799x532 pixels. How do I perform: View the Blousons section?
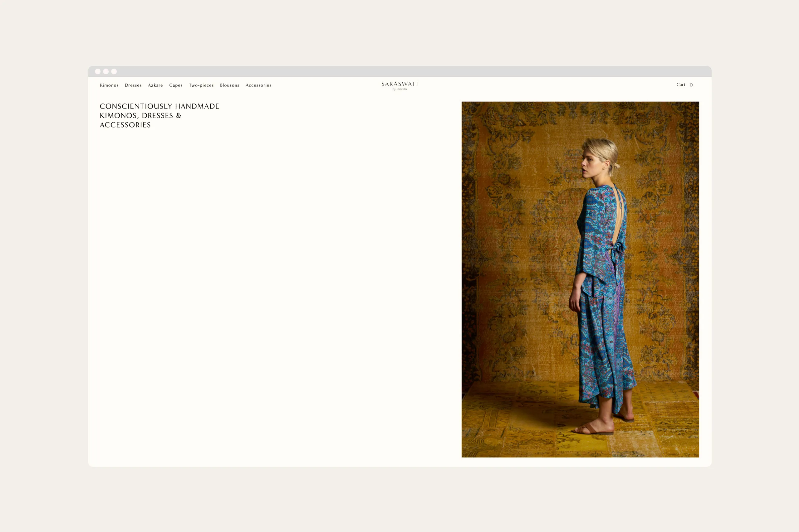[229, 85]
